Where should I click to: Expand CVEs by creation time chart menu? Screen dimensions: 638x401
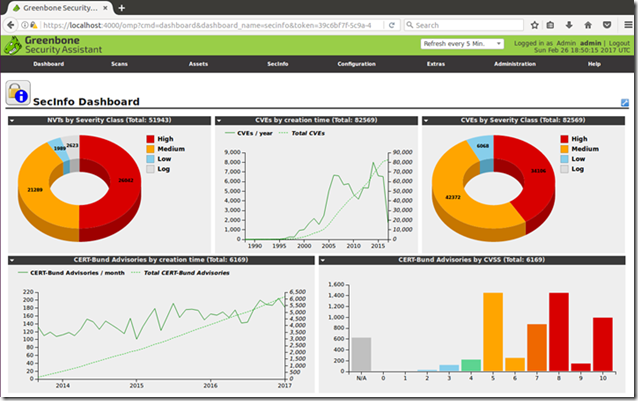219,121
